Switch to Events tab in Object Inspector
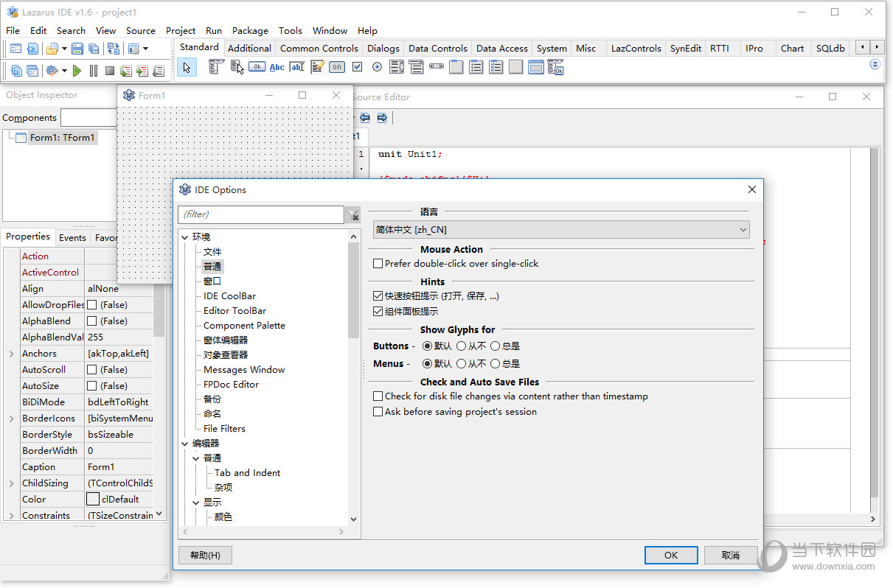 point(72,237)
